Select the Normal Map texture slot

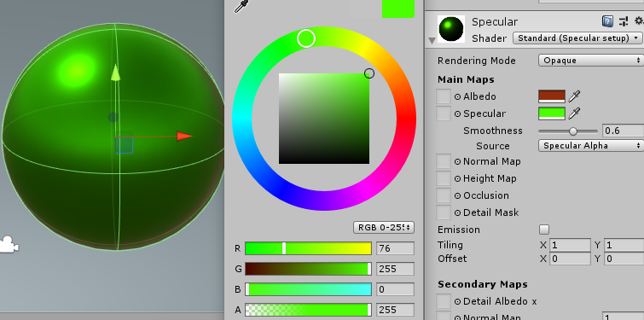(x=444, y=161)
